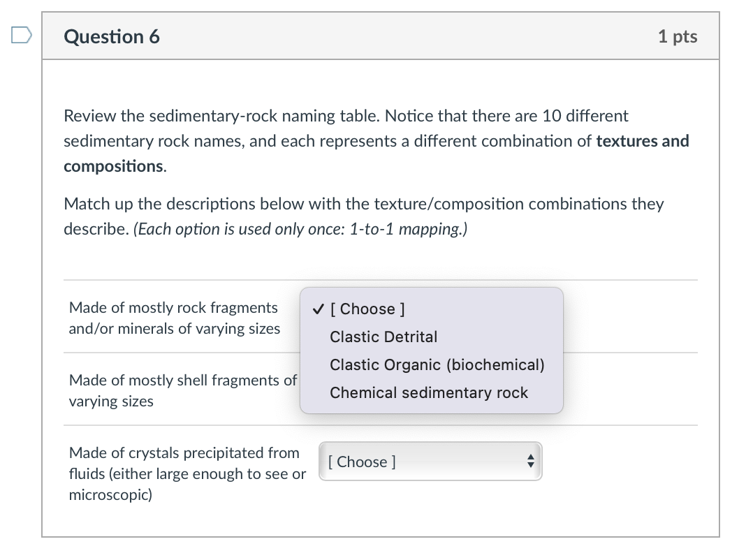Open the second [ Choose ] dropdown
Screen dimensions: 746x560
tap(430, 461)
